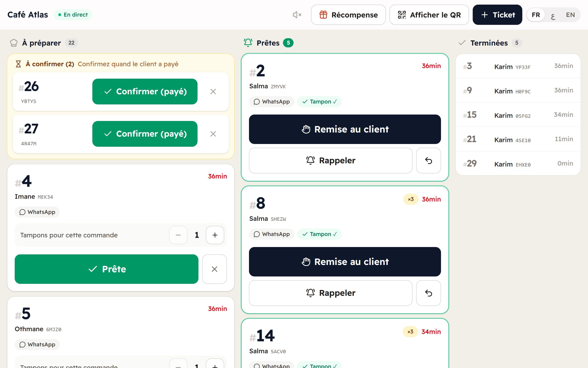Mark order #4 as Prête
Image resolution: width=588 pixels, height=368 pixels.
[x=106, y=269]
